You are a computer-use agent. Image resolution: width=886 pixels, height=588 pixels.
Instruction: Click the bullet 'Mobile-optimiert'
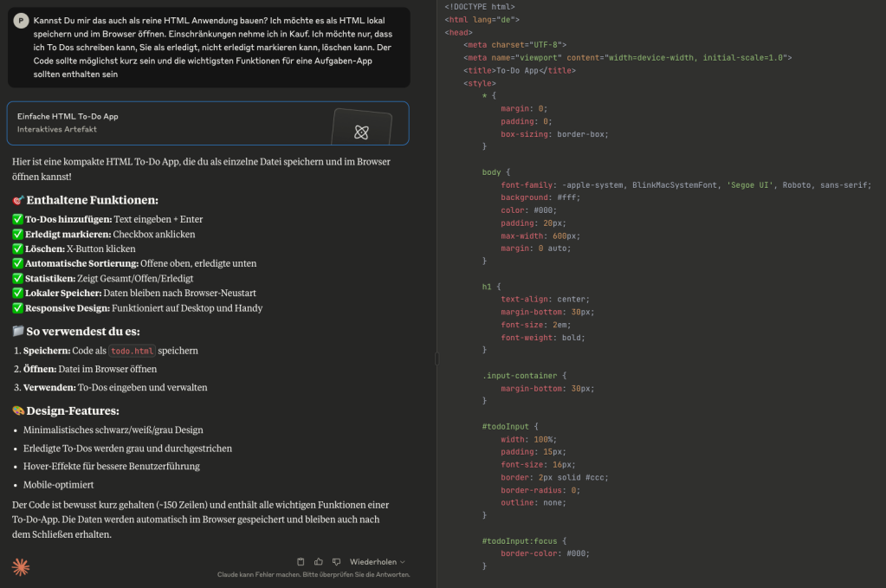[58, 485]
